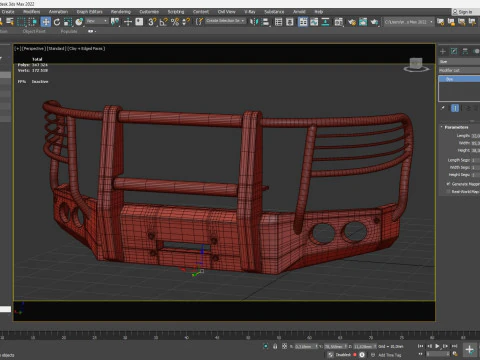Open the Modify command panel tab
Image resolution: width=480 pixels, height=360 pixels.
tap(454, 51)
